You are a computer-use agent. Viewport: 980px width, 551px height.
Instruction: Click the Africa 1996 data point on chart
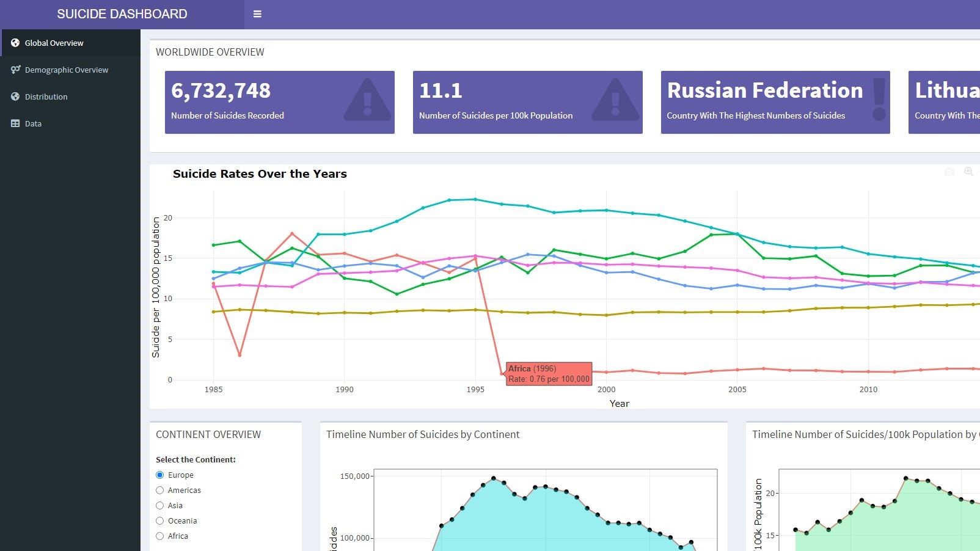502,373
